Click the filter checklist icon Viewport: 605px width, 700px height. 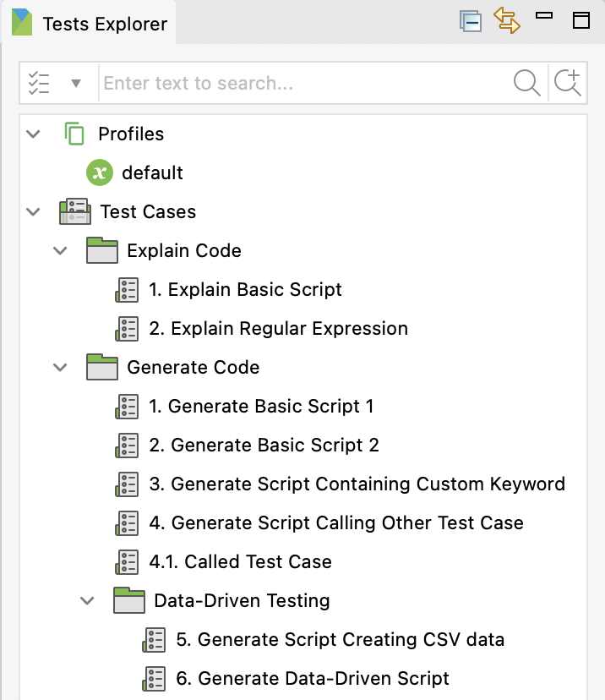39,83
